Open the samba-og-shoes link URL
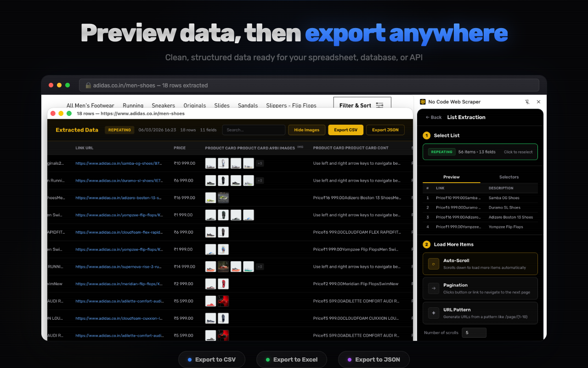 tap(119, 163)
